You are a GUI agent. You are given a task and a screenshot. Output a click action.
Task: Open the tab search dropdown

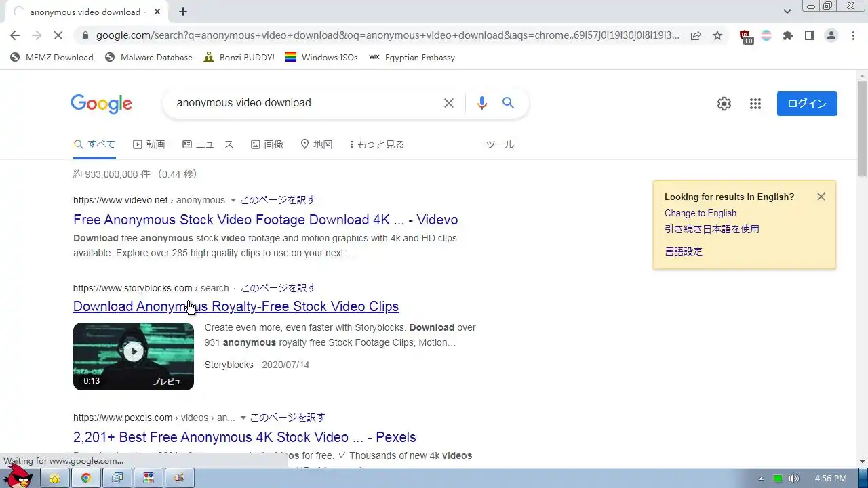coord(787,12)
